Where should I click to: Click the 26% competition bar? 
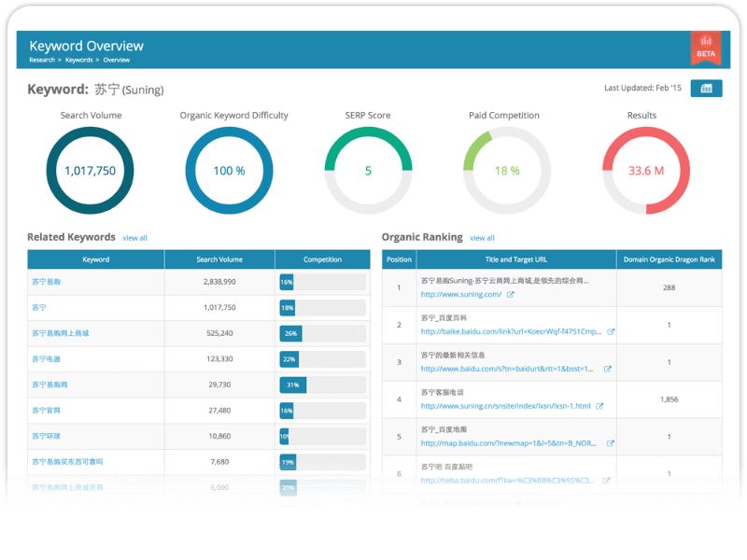[x=322, y=333]
